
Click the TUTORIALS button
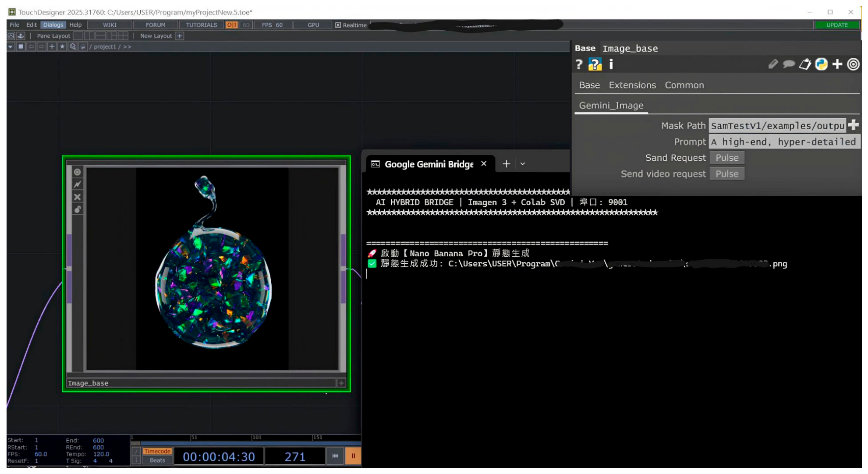point(201,25)
